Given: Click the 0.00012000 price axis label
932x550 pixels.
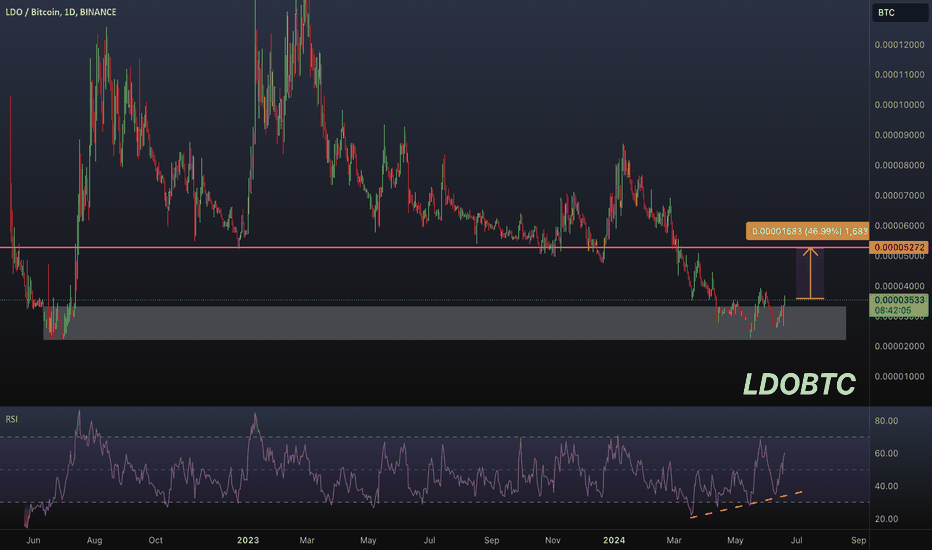Looking at the screenshot, I should click(899, 45).
